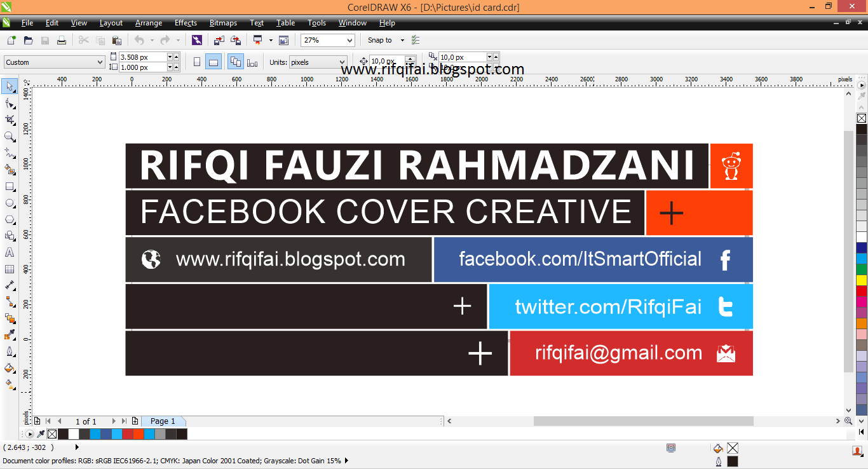Add a page after Page 1 tab
Viewport: 868px width, 469px height.
135,421
